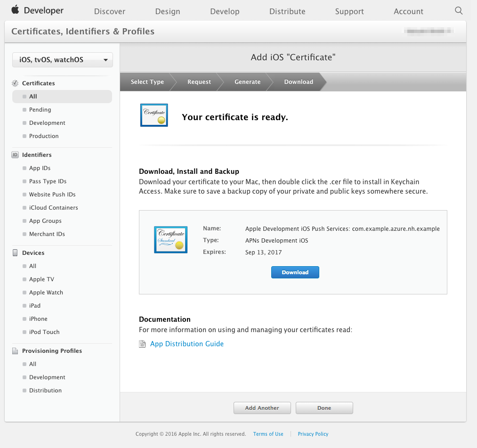Click the blue Download button
The image size is (477, 448).
[295, 272]
